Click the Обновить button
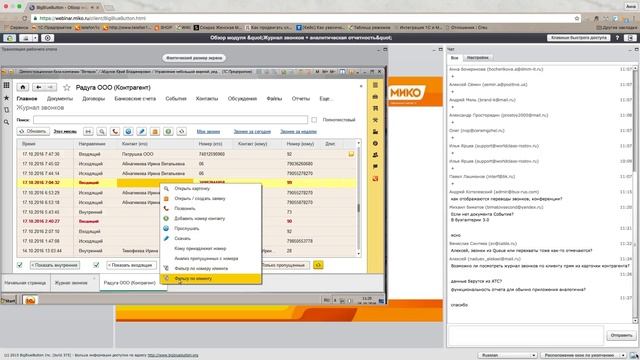The image size is (640, 360). [33, 131]
